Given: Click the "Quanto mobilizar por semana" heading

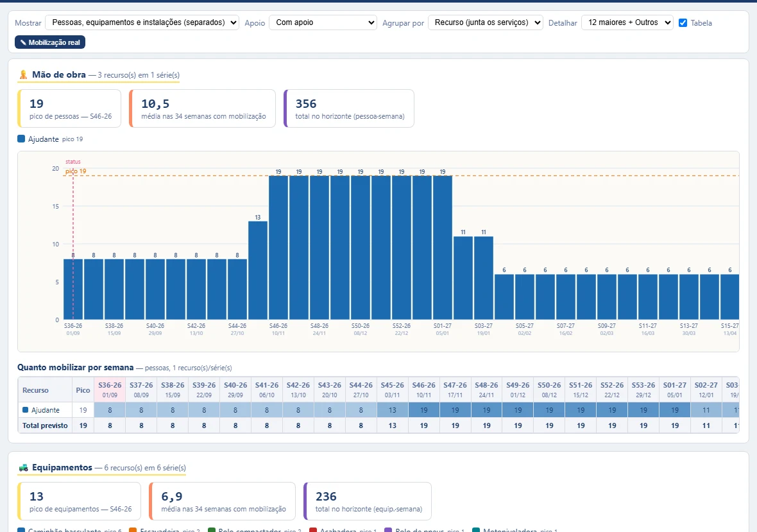Looking at the screenshot, I should point(75,367).
